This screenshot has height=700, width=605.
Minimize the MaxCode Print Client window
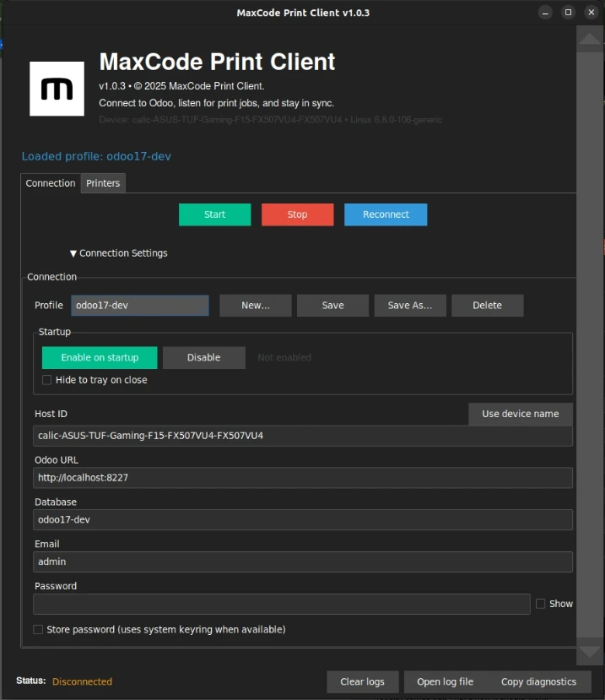tap(546, 13)
